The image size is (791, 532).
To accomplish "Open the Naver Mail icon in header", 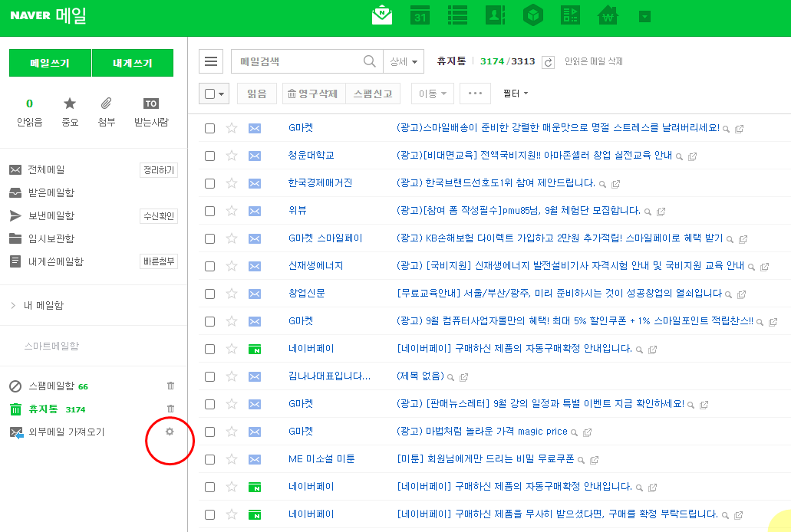I will pos(382,15).
